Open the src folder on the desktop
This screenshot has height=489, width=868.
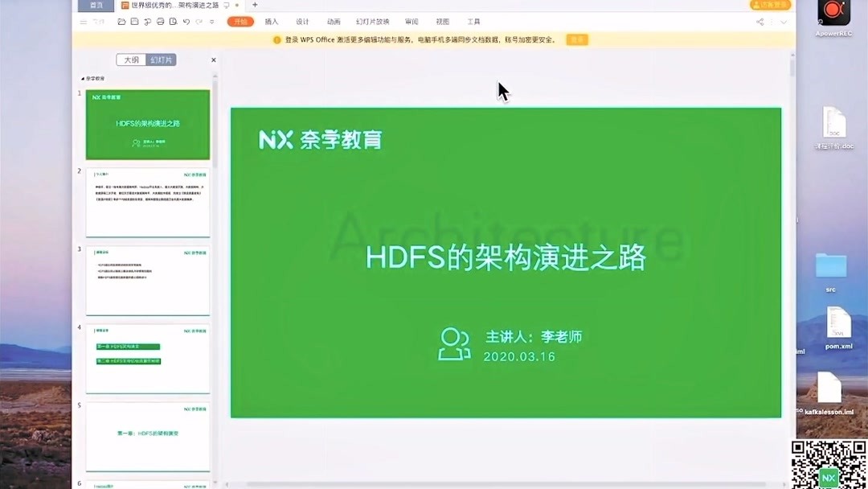831,268
